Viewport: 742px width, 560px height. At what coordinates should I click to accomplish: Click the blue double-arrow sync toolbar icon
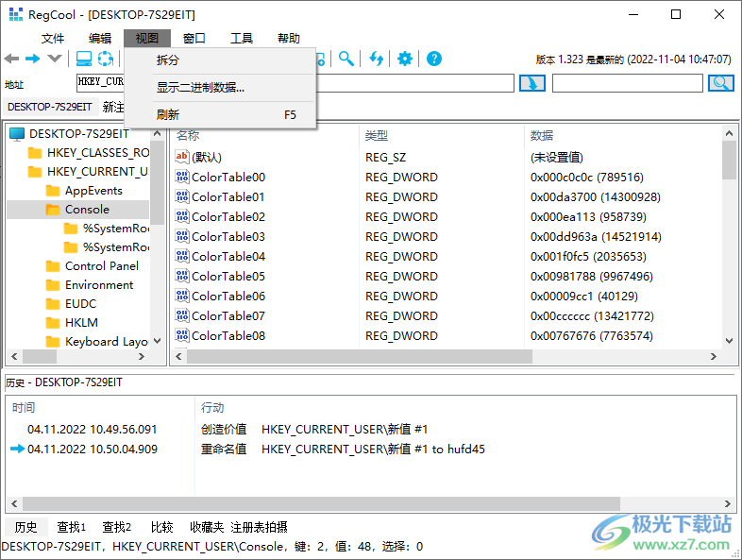point(377,59)
